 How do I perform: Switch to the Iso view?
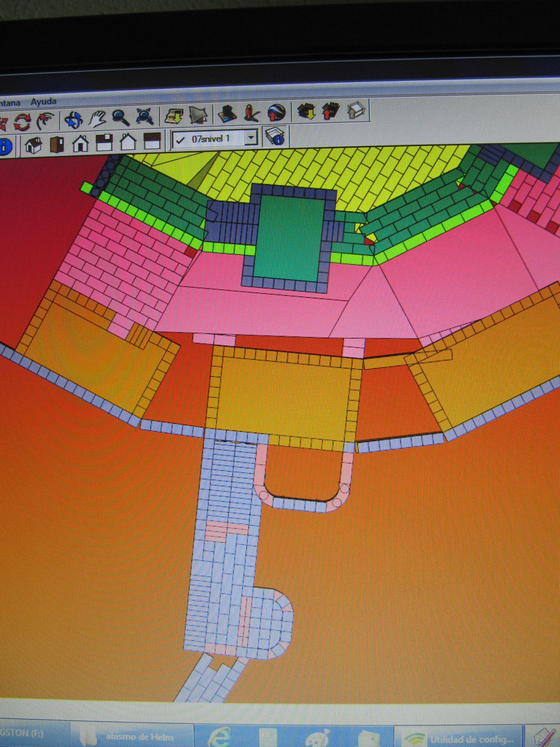(x=34, y=145)
